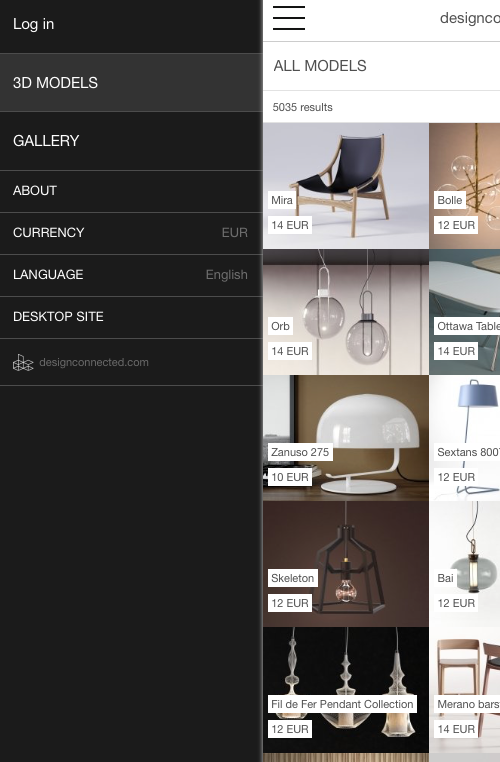Open the Merano barstool model

[x=465, y=690]
